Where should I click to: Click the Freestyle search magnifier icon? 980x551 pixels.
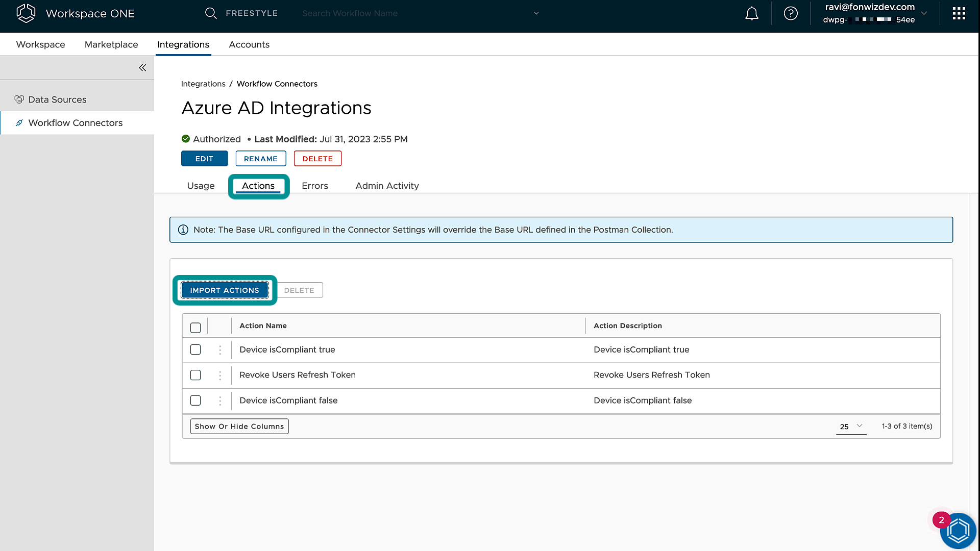click(211, 13)
